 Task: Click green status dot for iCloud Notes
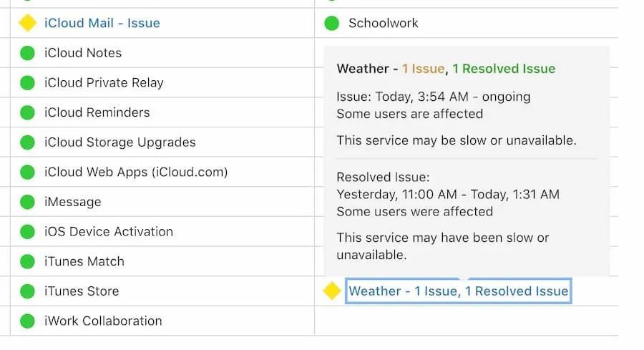pyautogui.click(x=27, y=53)
